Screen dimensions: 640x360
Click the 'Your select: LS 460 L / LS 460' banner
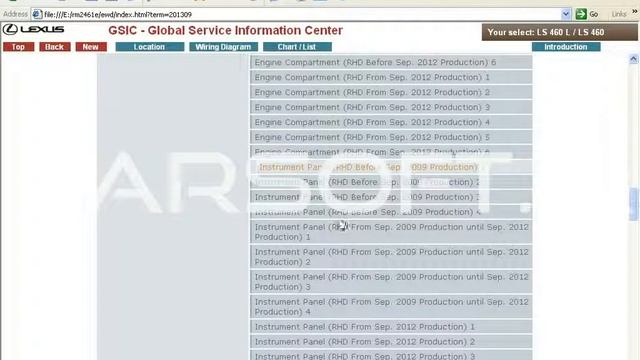[x=560, y=32]
